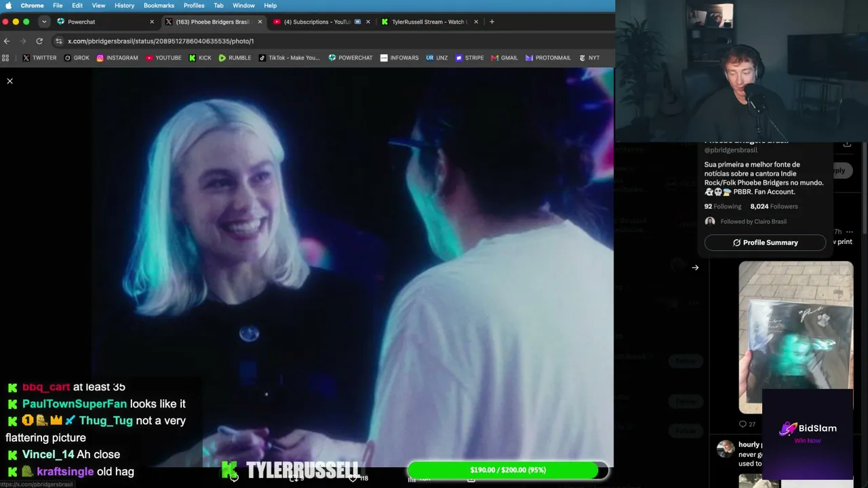
Task: Open the View menu
Action: pyautogui.click(x=98, y=5)
